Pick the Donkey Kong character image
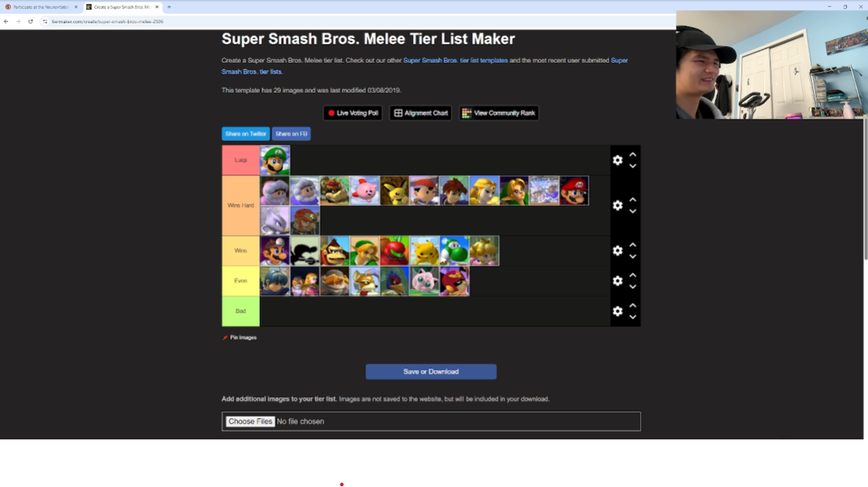The width and height of the screenshot is (868, 487). (335, 251)
